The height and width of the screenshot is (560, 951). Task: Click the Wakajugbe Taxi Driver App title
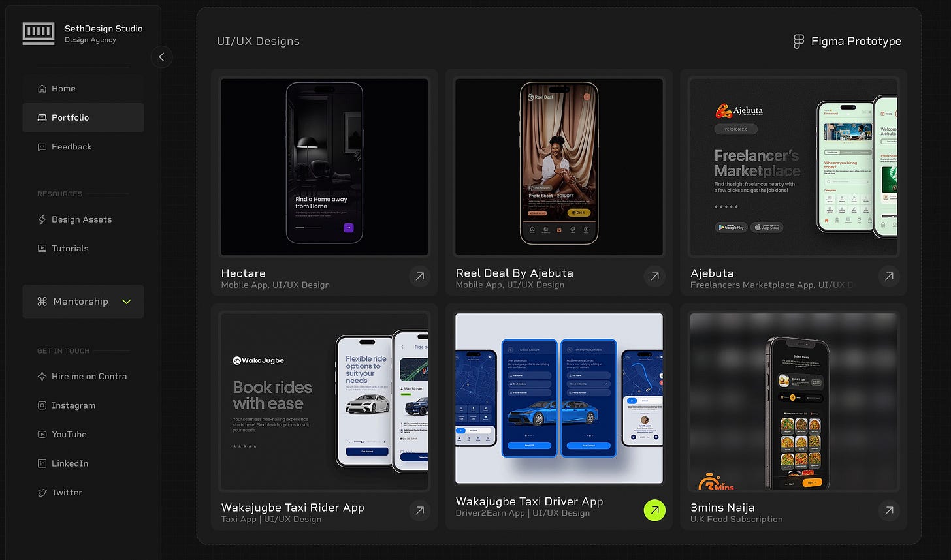click(530, 502)
